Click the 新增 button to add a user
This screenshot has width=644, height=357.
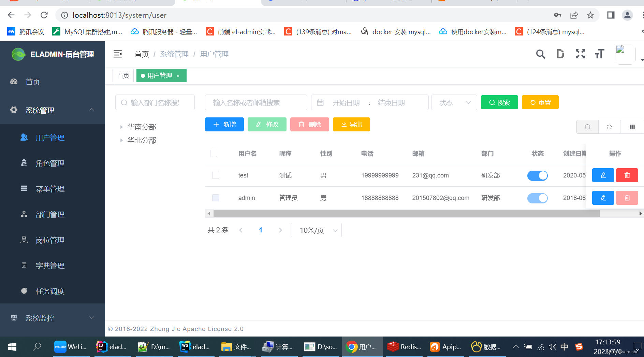click(x=224, y=124)
